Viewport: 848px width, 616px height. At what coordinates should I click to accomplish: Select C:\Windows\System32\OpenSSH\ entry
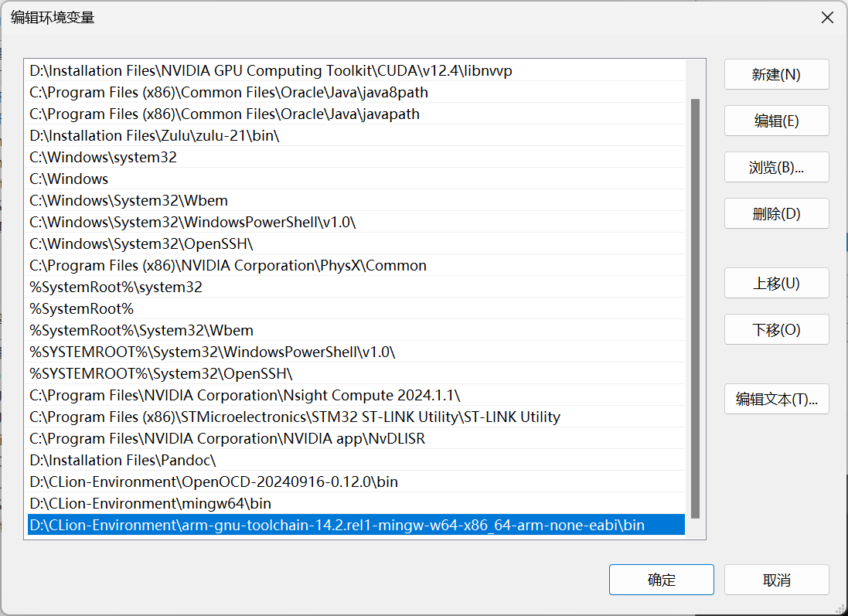click(x=356, y=244)
